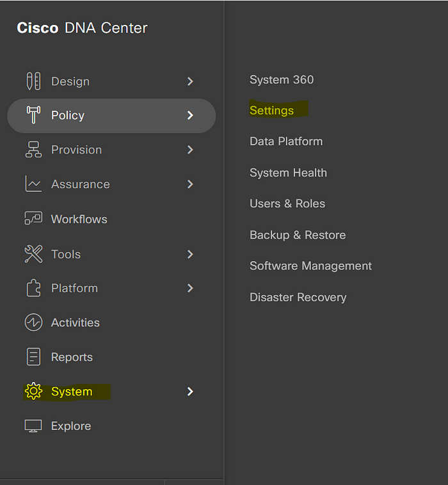Expand the Policy submenu chevron
Screen dimensions: 448x485
[190, 115]
